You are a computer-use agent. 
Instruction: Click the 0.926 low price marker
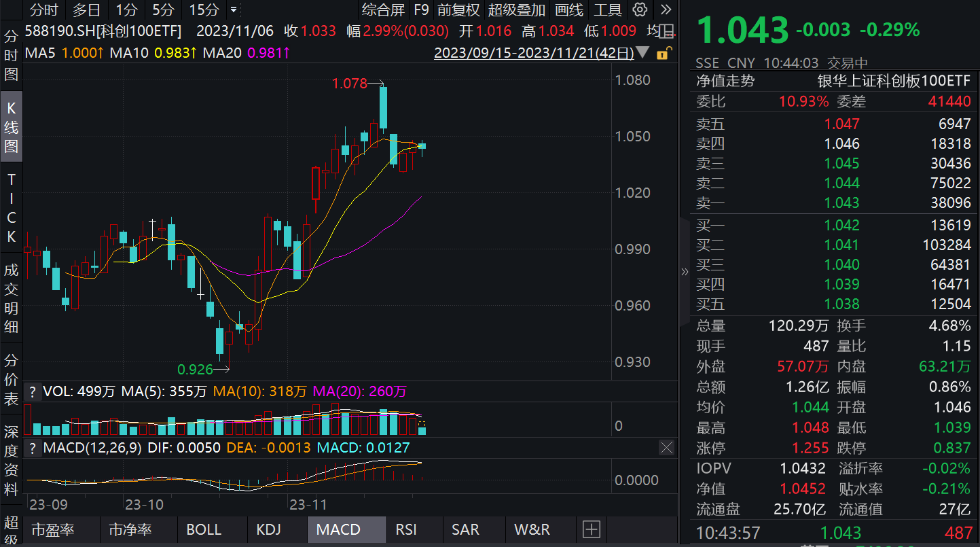point(196,370)
